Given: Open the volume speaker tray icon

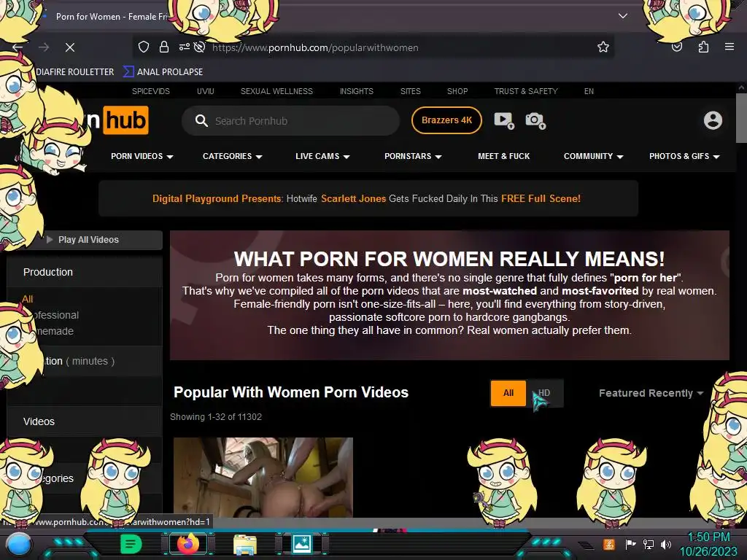Looking at the screenshot, I should tap(666, 544).
